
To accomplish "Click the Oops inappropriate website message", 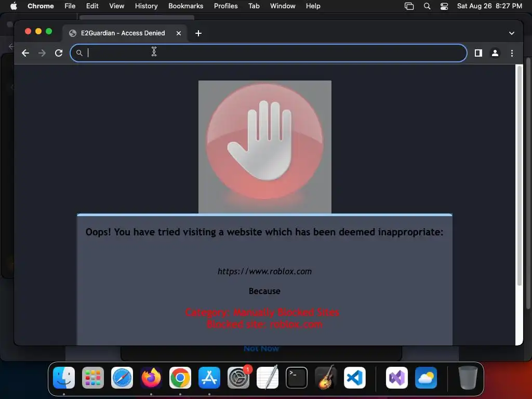I will tap(264, 232).
